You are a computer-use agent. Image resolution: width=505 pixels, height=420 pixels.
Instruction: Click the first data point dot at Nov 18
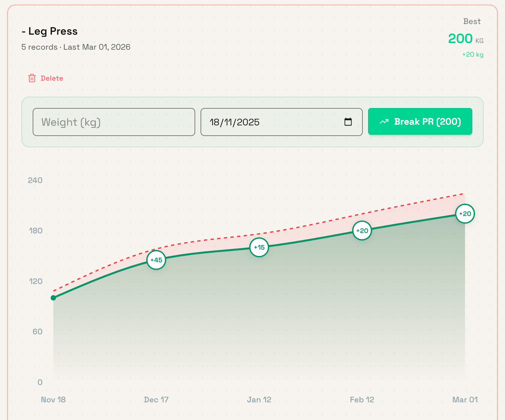(53, 298)
